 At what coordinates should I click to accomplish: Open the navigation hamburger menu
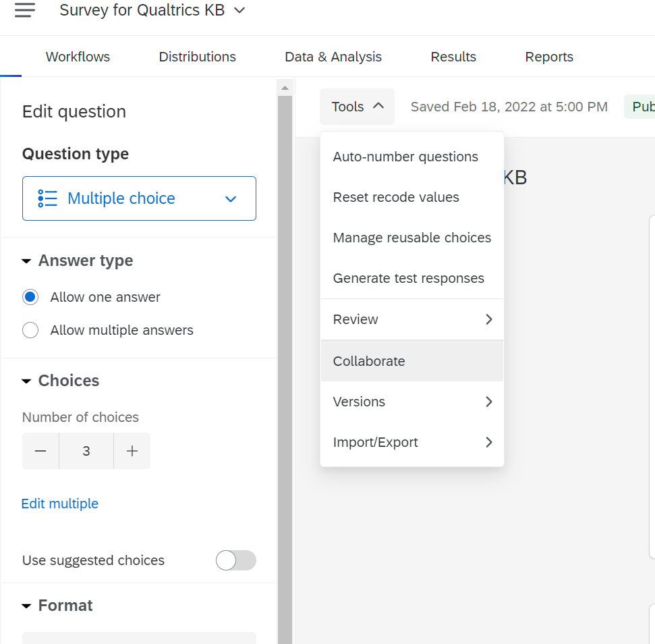[x=24, y=10]
